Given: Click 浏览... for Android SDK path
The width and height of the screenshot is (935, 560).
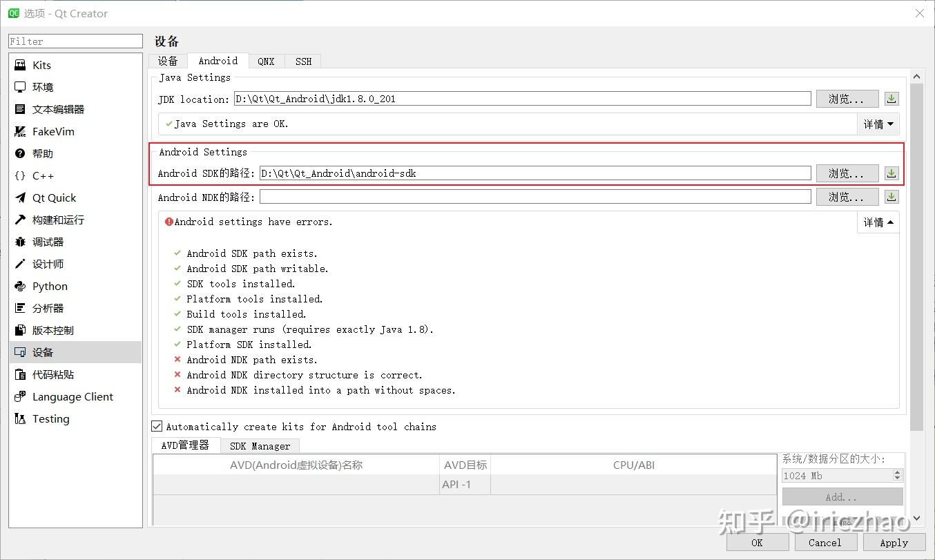Looking at the screenshot, I should (847, 173).
